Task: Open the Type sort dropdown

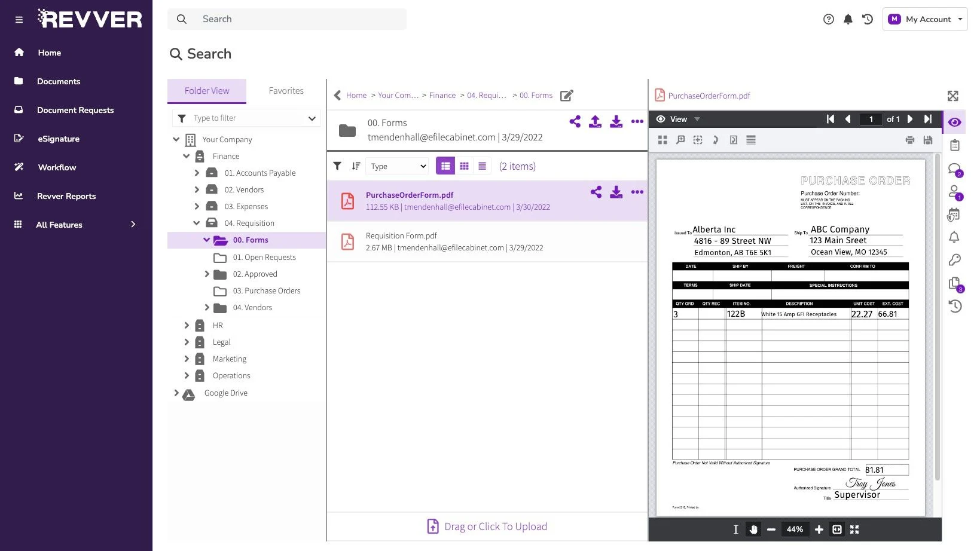Action: 397,166
